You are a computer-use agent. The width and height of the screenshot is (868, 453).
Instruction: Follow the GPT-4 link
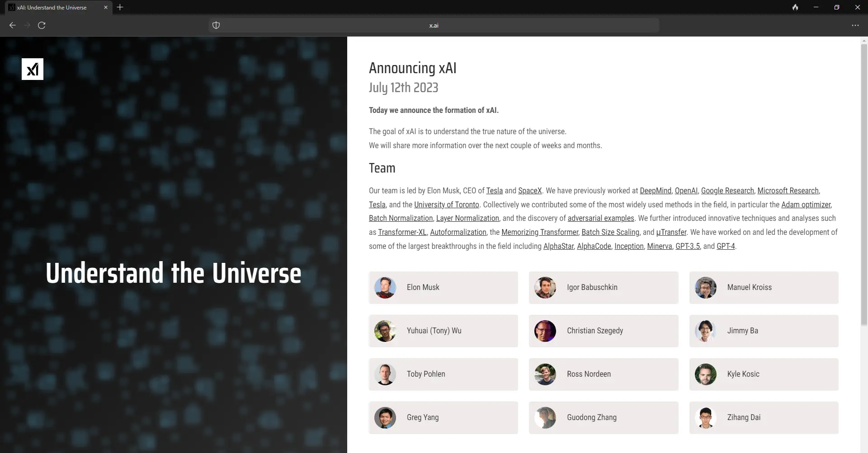[726, 246]
